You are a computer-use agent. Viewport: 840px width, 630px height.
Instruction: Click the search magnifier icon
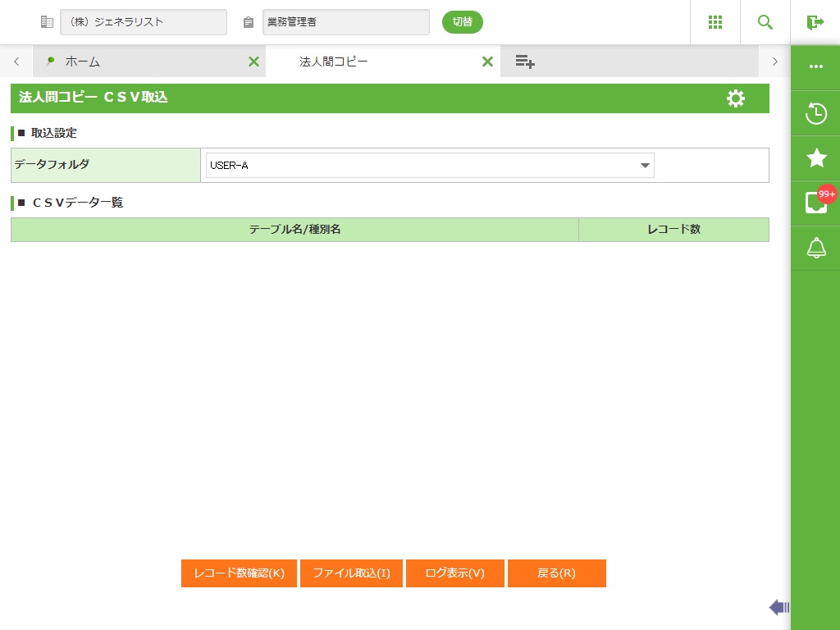765,22
